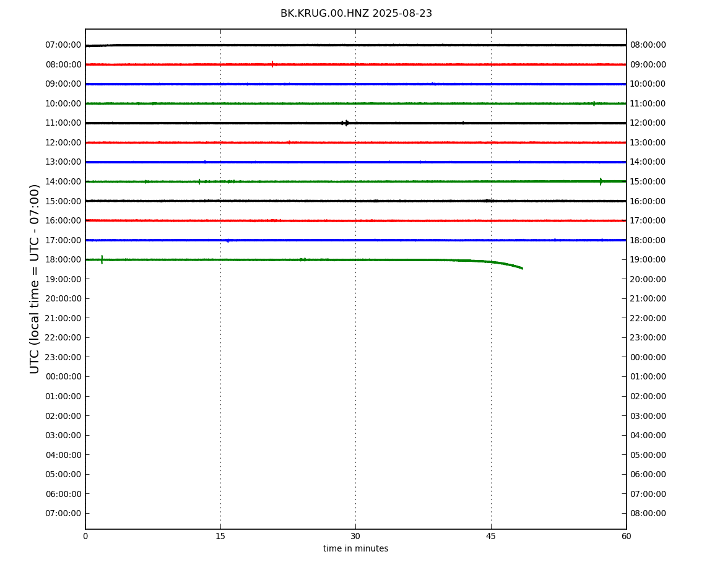712x588 pixels.
Task: Click right-axis label 00:00:00
Action: (648, 357)
